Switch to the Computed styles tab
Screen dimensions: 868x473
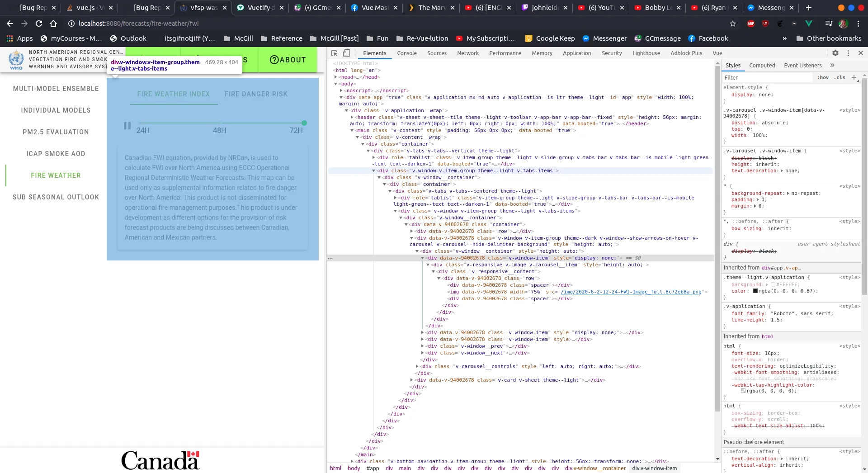[762, 65]
